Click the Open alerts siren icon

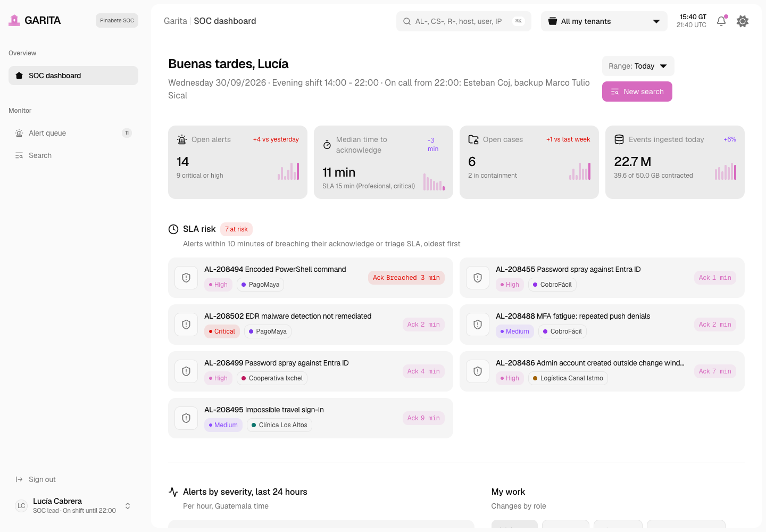point(182,139)
